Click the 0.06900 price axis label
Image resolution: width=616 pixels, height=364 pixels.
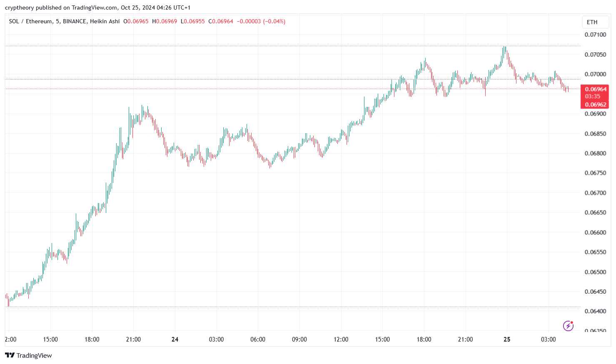point(595,114)
